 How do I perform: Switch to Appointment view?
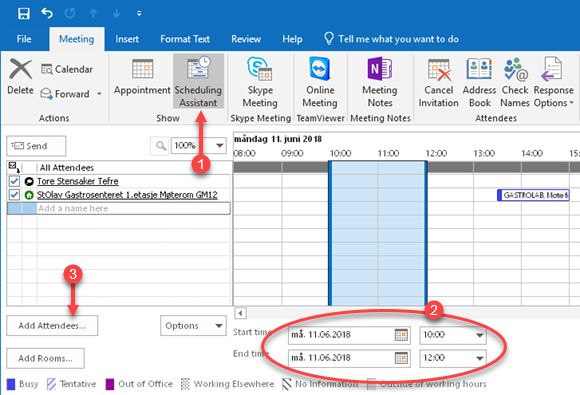click(x=142, y=77)
